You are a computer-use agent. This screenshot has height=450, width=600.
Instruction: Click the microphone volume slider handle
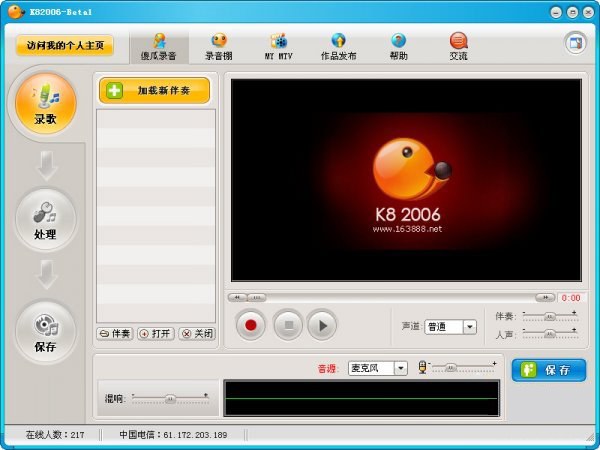tap(451, 367)
